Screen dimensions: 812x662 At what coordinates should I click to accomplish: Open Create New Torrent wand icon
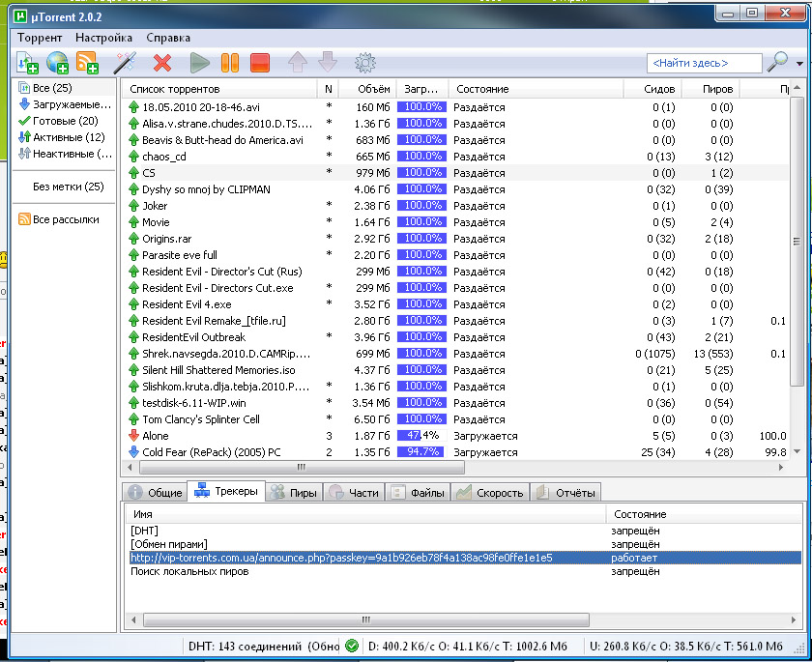125,63
